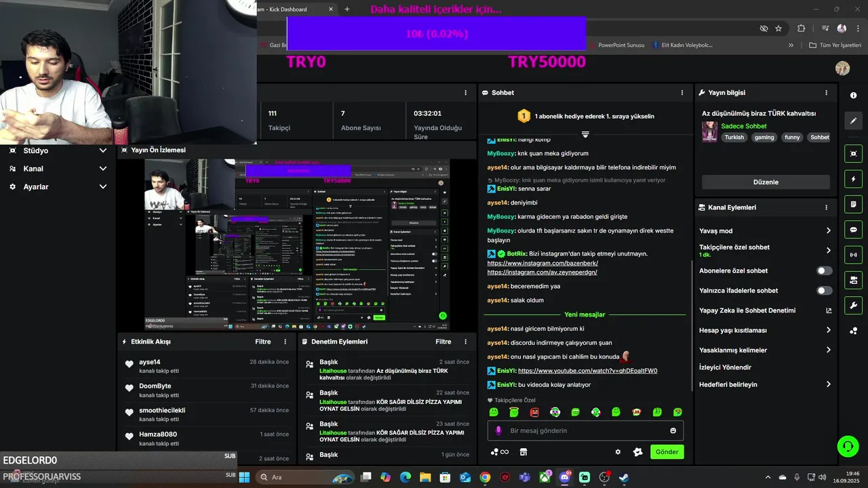
Task: Open the Sohbet panel options menu
Action: tap(682, 93)
